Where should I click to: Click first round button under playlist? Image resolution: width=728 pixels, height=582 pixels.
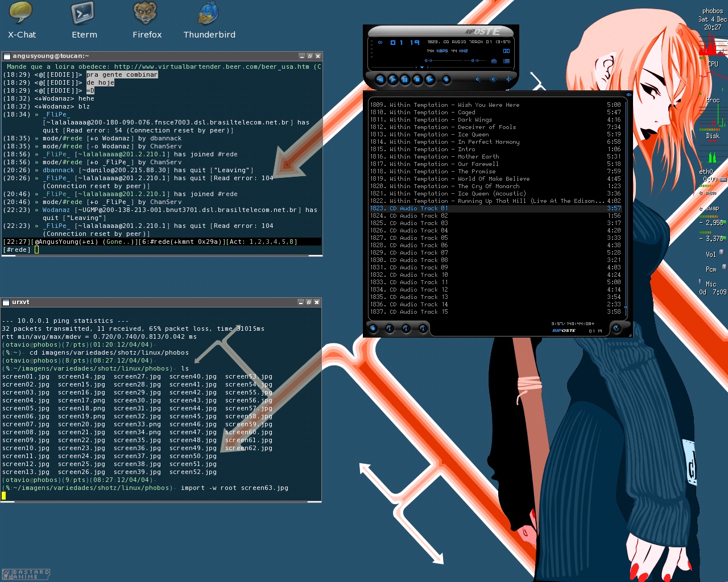[373, 329]
